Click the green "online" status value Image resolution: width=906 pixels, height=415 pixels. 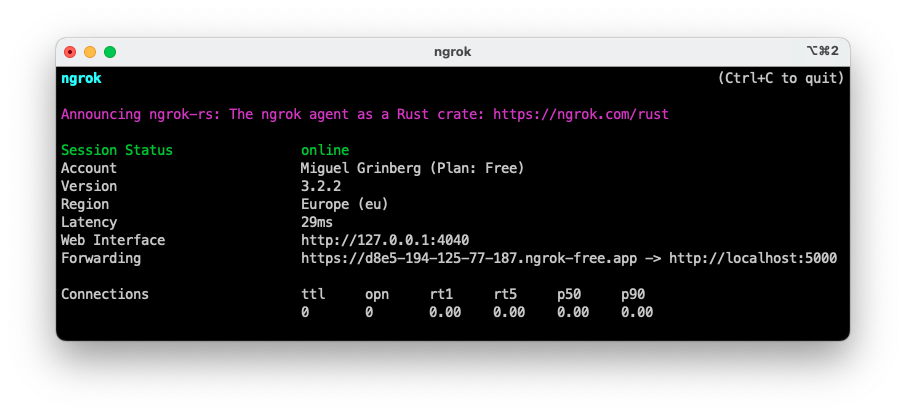(325, 150)
